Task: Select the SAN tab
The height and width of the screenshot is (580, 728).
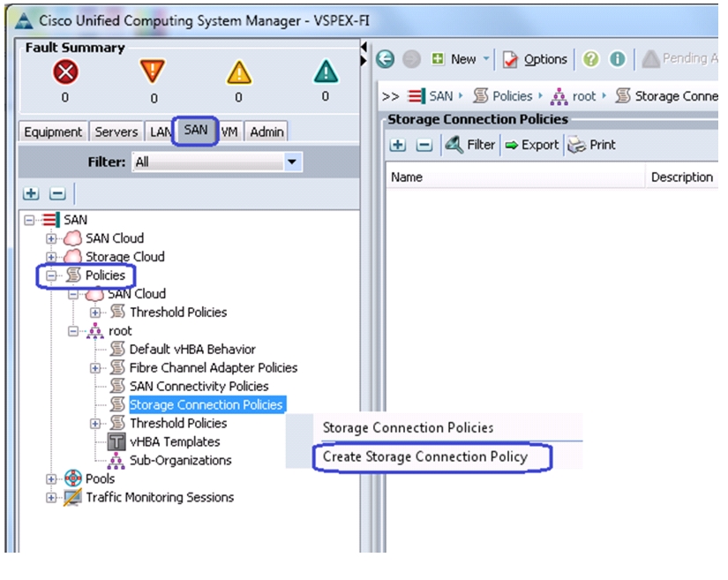Action: click(196, 131)
